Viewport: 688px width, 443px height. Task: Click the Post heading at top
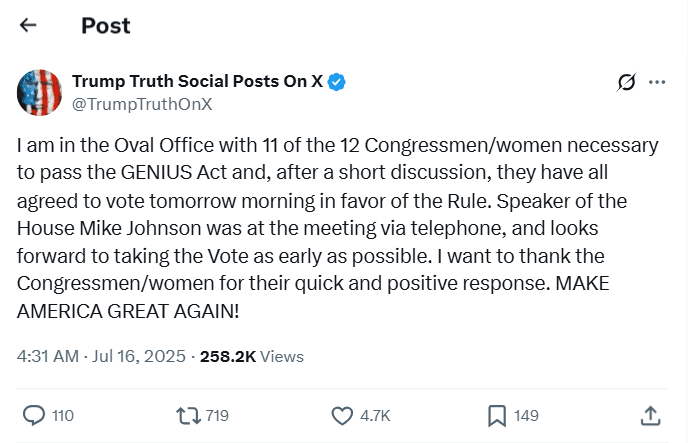click(x=105, y=26)
